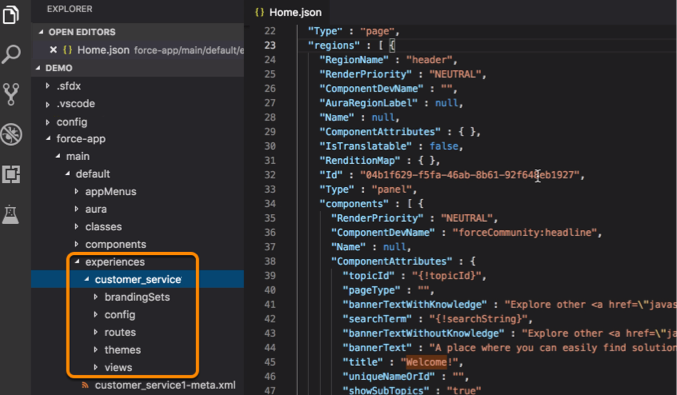Expand the .vscode folder arrow
This screenshot has width=677, height=395.
(47, 104)
